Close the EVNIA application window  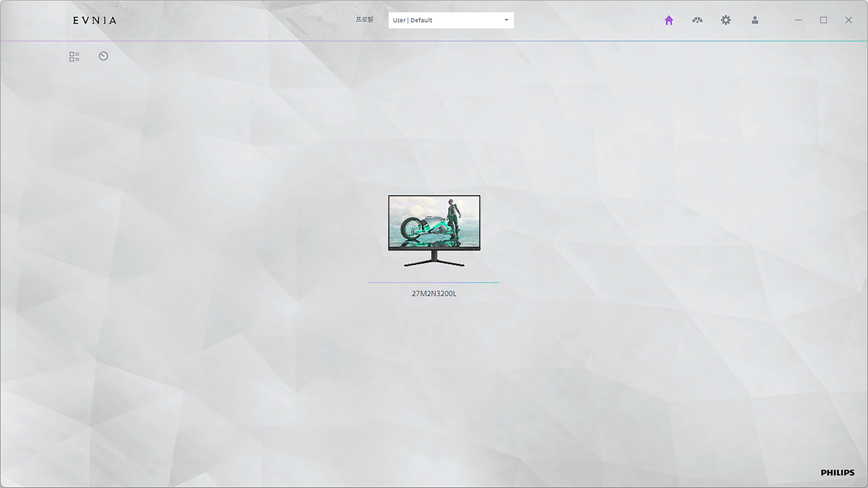(848, 20)
